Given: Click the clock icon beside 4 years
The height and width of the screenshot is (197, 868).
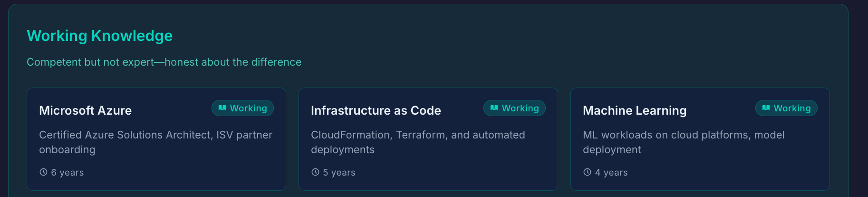Looking at the screenshot, I should pyautogui.click(x=587, y=172).
